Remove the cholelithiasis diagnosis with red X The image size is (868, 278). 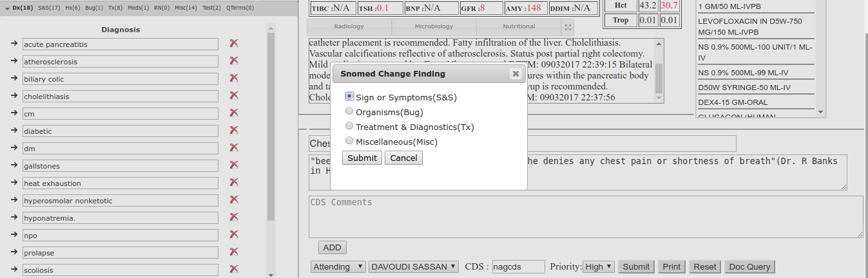click(234, 95)
